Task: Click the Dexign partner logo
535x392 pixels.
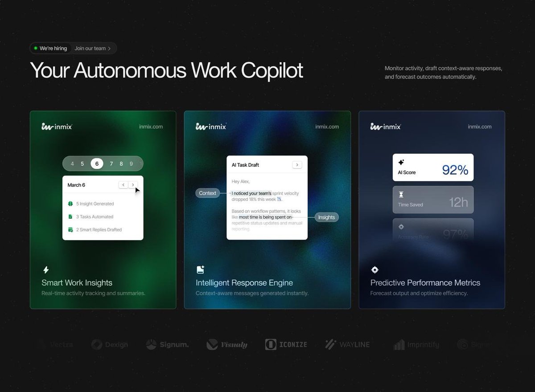Action: (110, 344)
